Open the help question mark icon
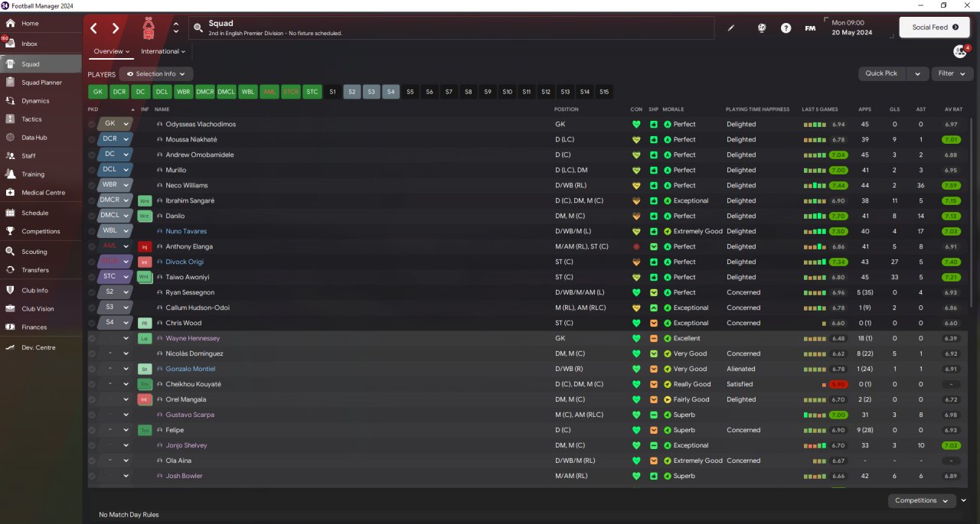 click(x=786, y=28)
